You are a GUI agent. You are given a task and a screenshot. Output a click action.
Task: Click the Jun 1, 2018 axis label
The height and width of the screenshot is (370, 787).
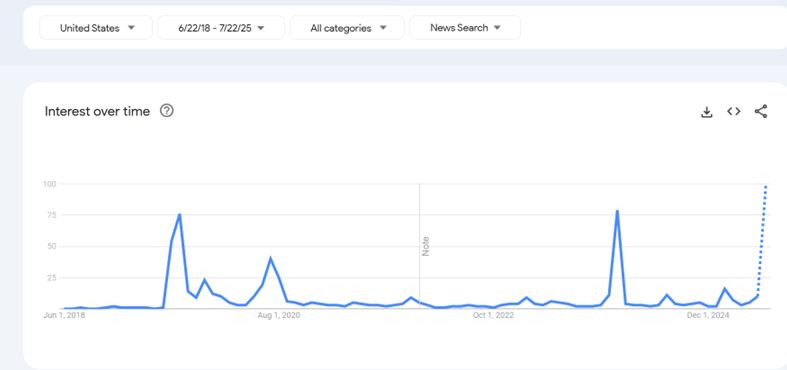click(64, 315)
